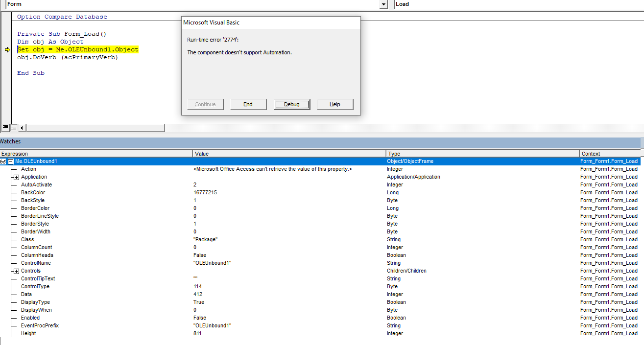644x345 pixels.
Task: Select the BackColor property row
Action: pyautogui.click(x=320, y=192)
